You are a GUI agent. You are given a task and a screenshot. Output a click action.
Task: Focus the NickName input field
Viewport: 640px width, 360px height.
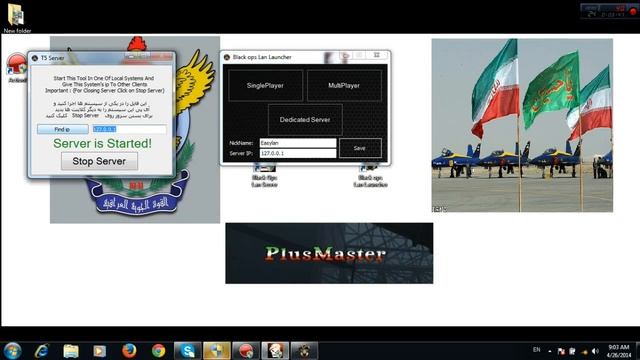pyautogui.click(x=298, y=143)
